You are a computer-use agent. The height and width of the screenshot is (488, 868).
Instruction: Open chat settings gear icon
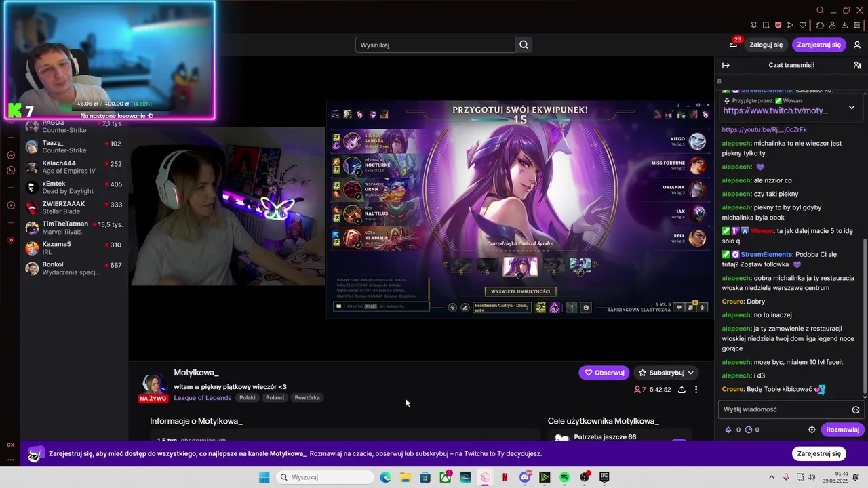pyautogui.click(x=812, y=430)
